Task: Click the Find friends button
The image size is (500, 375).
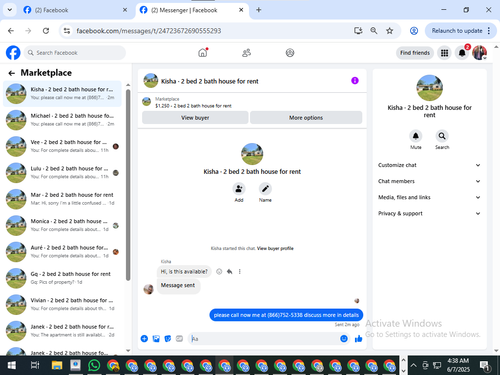Action: pos(415,53)
